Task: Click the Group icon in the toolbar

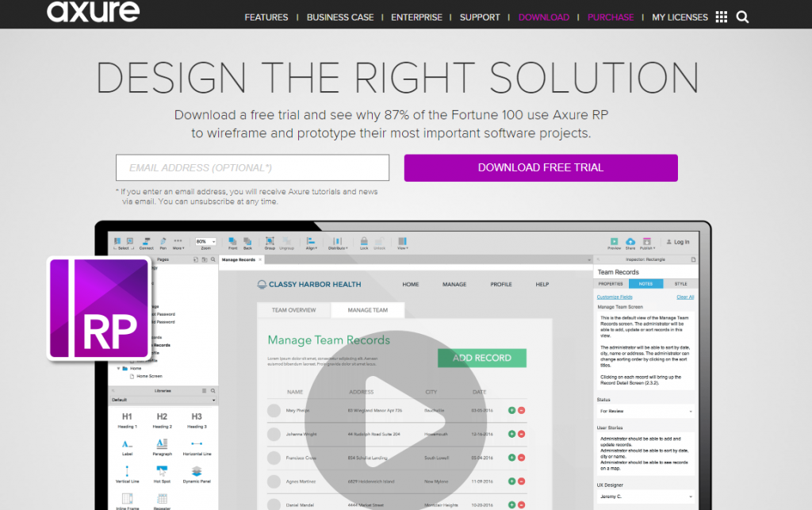Action: pos(269,241)
